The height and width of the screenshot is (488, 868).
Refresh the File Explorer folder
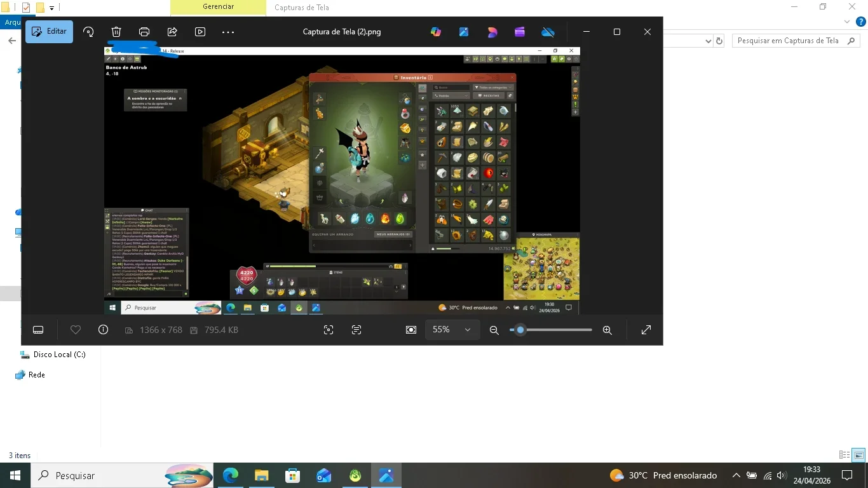coord(719,41)
